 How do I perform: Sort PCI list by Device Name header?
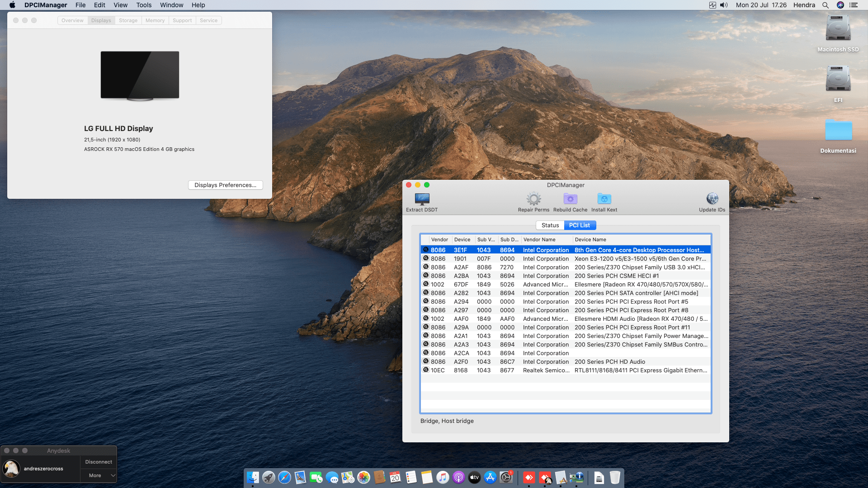[641, 239]
